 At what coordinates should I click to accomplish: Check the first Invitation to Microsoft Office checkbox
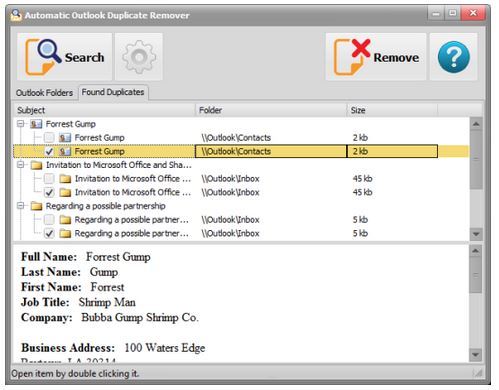(49, 179)
